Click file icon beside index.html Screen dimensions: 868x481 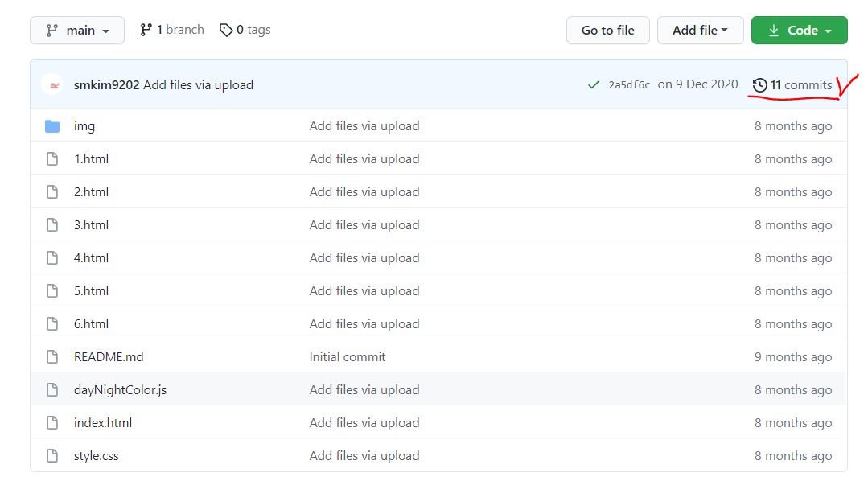pos(52,423)
